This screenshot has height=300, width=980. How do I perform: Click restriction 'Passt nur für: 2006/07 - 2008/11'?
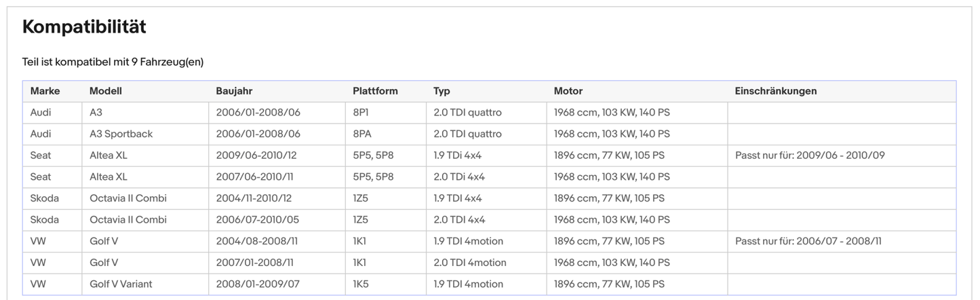pos(808,241)
